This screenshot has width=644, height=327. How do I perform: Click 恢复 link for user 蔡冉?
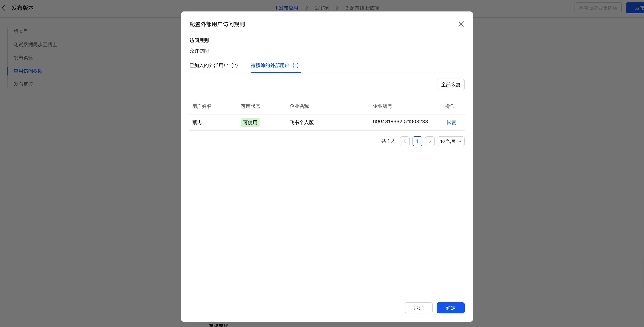click(x=451, y=122)
